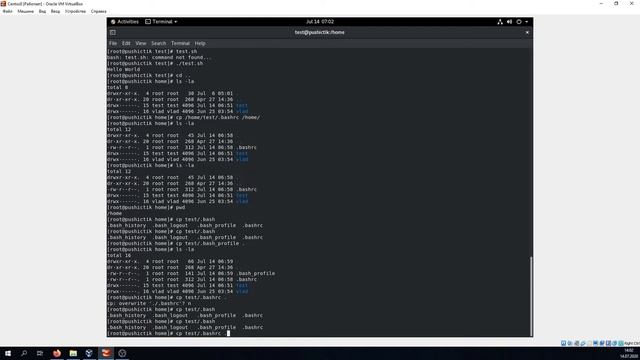
Task: Click the terminal vertical scrollbar thumb
Action: coord(531,296)
